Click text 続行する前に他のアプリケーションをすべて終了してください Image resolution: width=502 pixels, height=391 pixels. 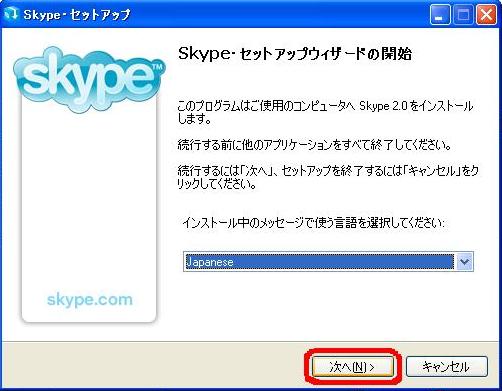coord(315,145)
